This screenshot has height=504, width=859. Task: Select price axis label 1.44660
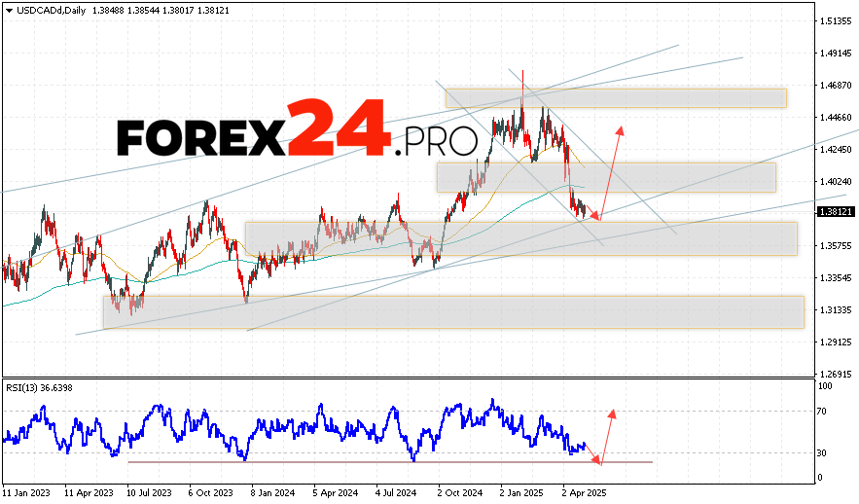coord(836,117)
